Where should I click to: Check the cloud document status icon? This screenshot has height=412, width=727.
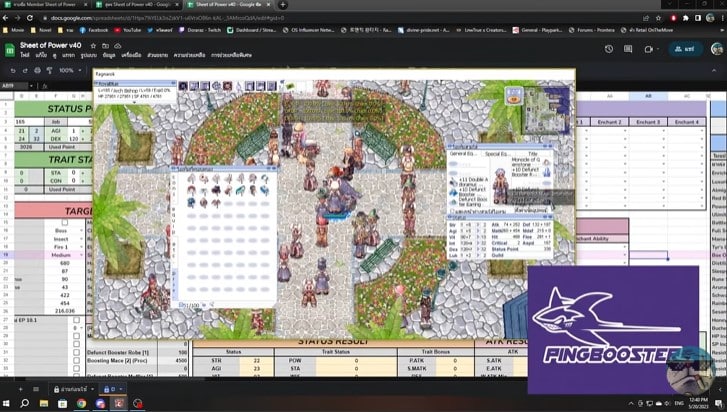click(118, 46)
